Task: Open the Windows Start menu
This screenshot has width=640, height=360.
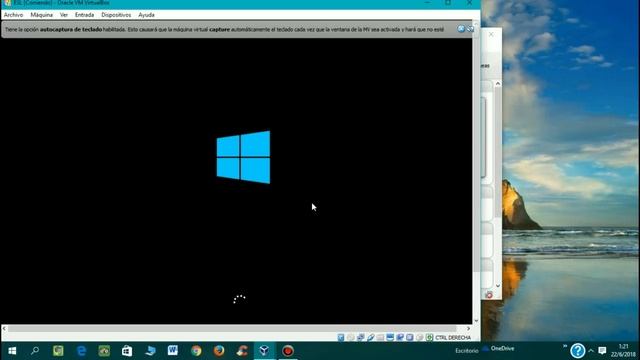Action: [12, 351]
